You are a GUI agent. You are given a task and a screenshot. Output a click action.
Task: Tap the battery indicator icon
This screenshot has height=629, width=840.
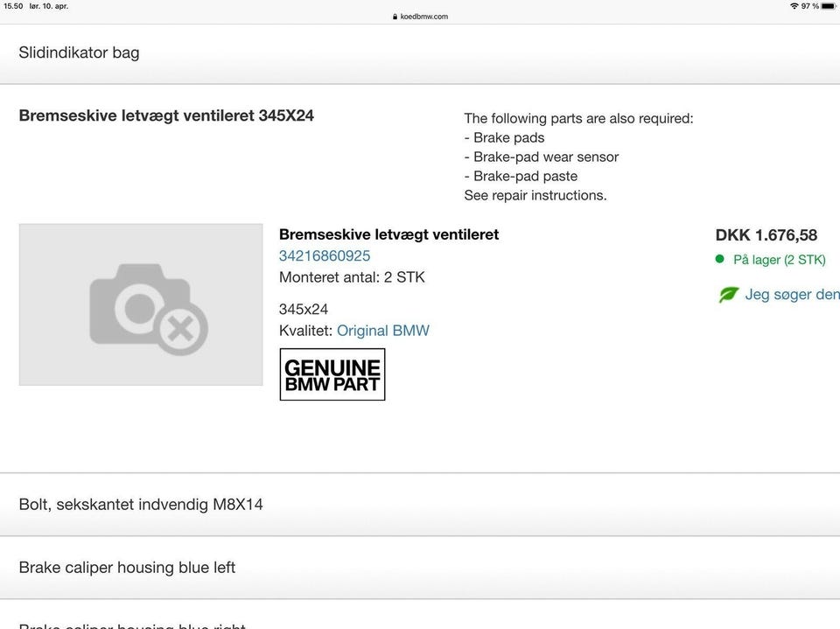coord(828,6)
